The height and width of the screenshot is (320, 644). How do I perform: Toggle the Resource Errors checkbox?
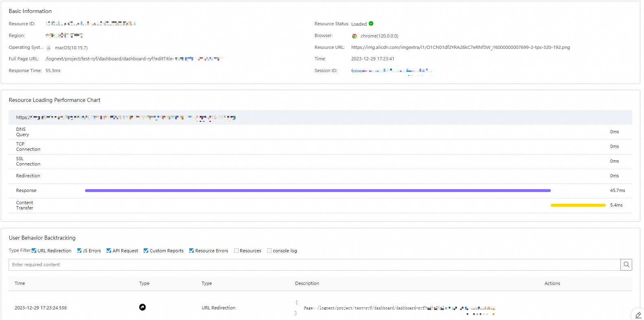click(191, 251)
